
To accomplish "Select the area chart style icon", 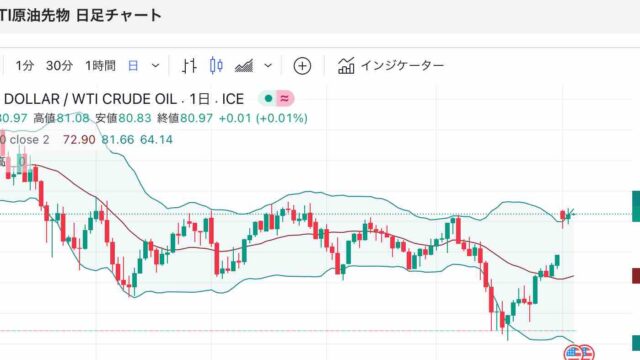I will pyautogui.click(x=244, y=66).
